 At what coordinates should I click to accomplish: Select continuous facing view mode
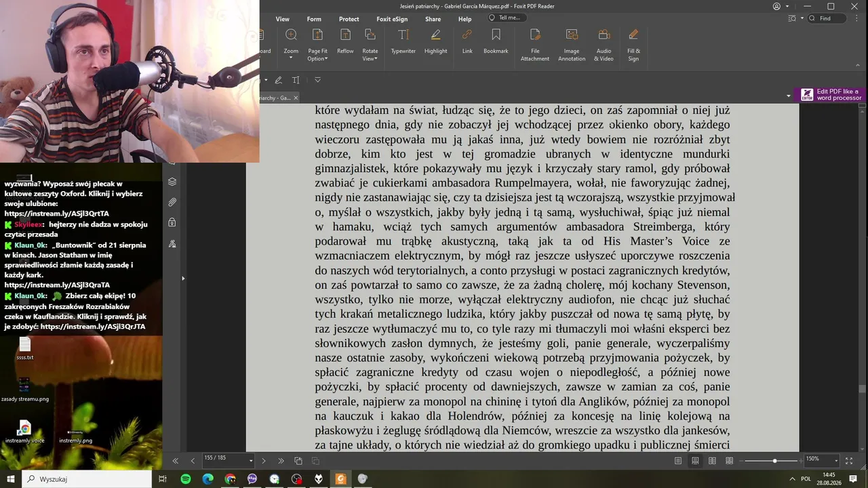[729, 461]
